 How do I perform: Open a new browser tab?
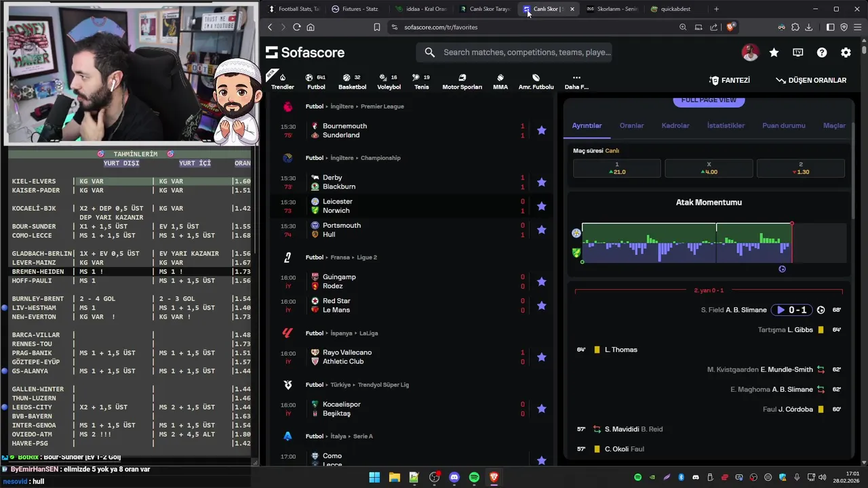(x=716, y=9)
